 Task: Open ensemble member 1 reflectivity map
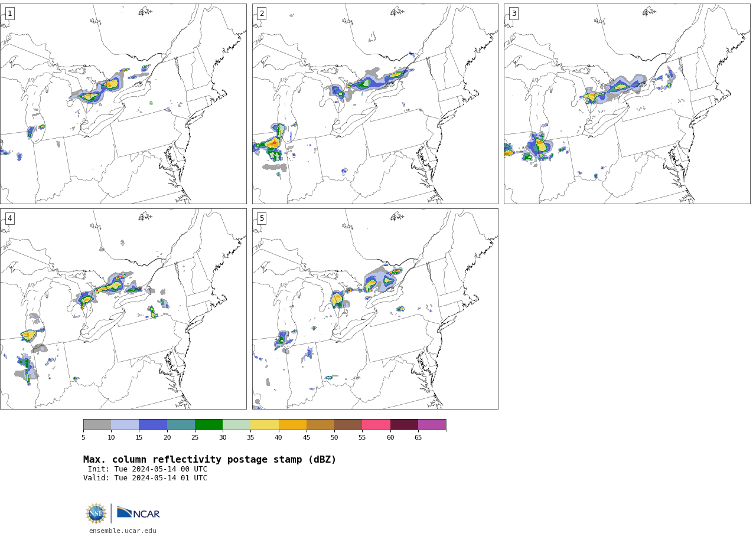[x=123, y=104]
